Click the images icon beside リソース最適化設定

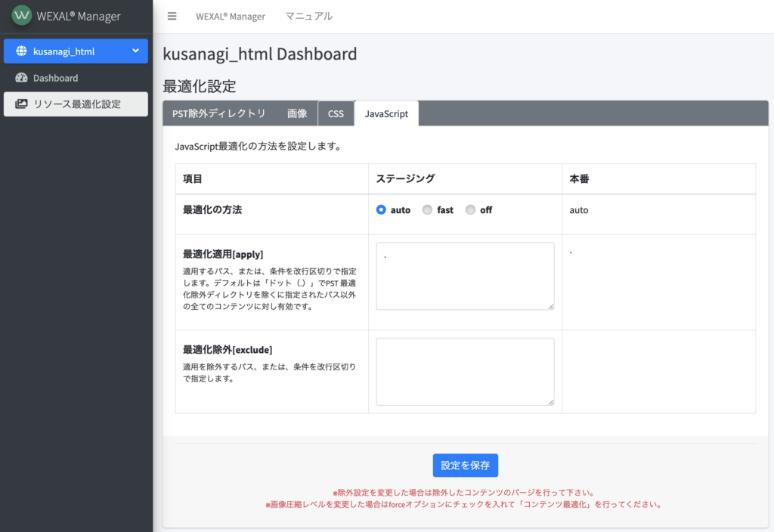coord(21,104)
